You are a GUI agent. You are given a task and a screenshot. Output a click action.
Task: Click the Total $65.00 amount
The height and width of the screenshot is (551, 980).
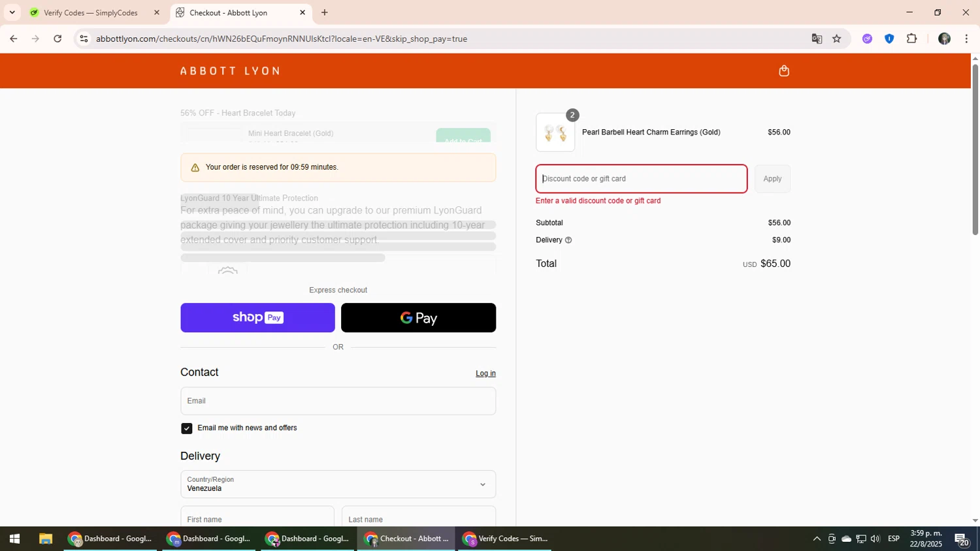point(775,264)
